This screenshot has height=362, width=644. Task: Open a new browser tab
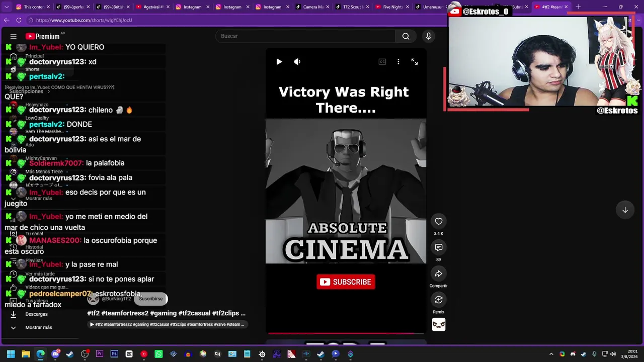pos(578,7)
